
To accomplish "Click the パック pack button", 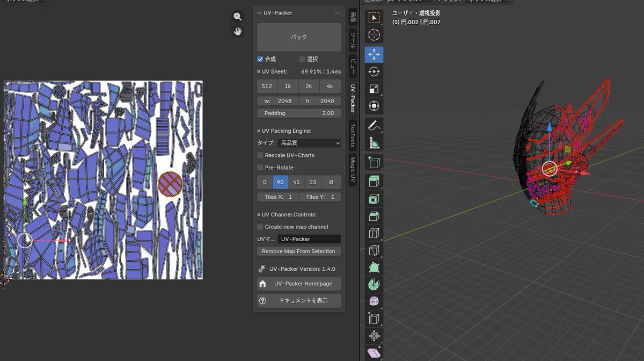I will [x=299, y=37].
